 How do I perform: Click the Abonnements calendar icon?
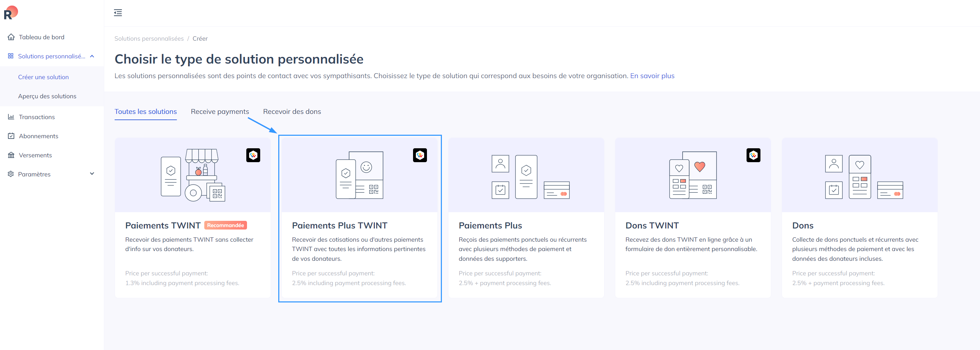click(11, 136)
